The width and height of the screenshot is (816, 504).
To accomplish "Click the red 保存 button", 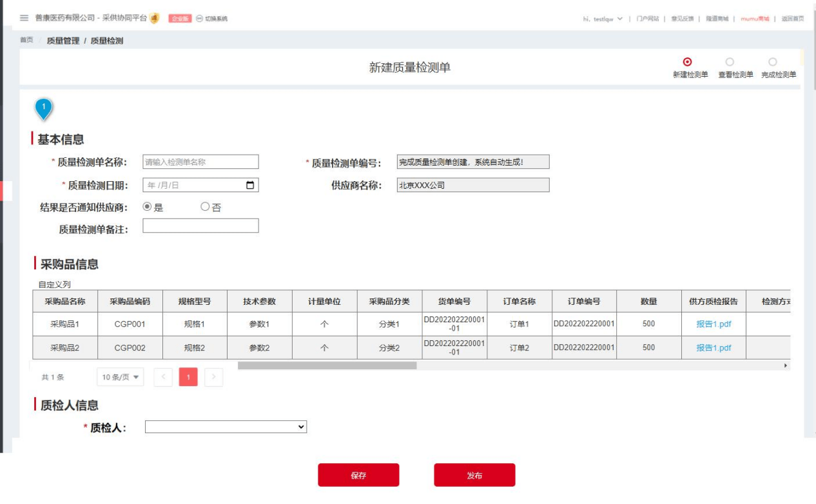I will point(358,475).
